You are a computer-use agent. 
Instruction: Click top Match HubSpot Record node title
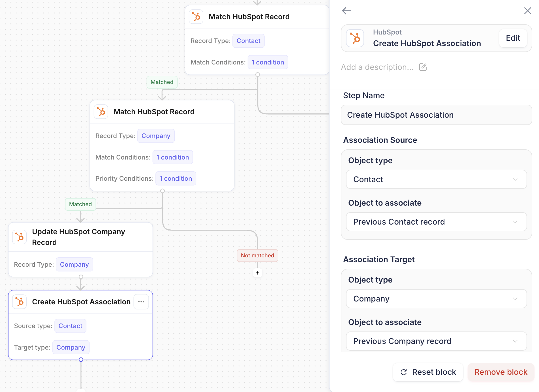[x=249, y=17]
